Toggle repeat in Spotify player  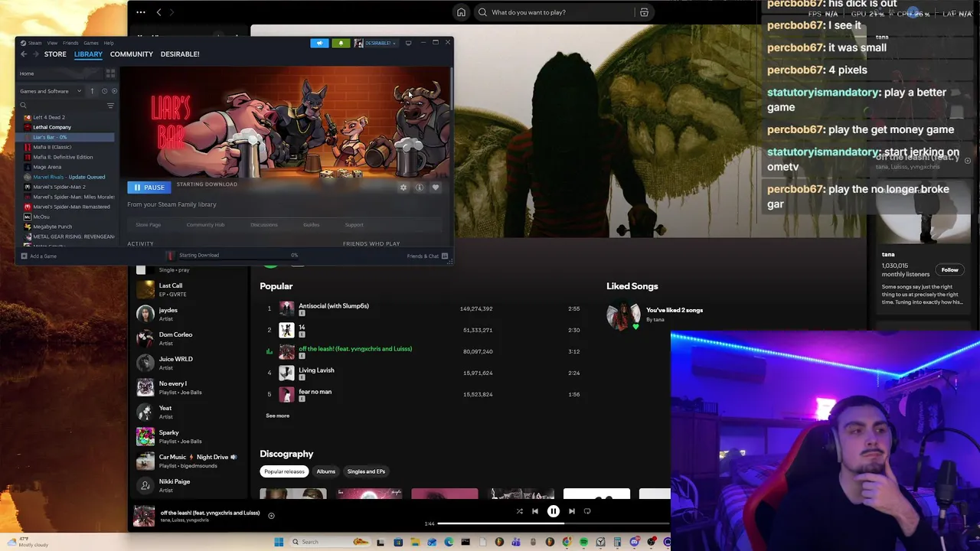point(587,511)
